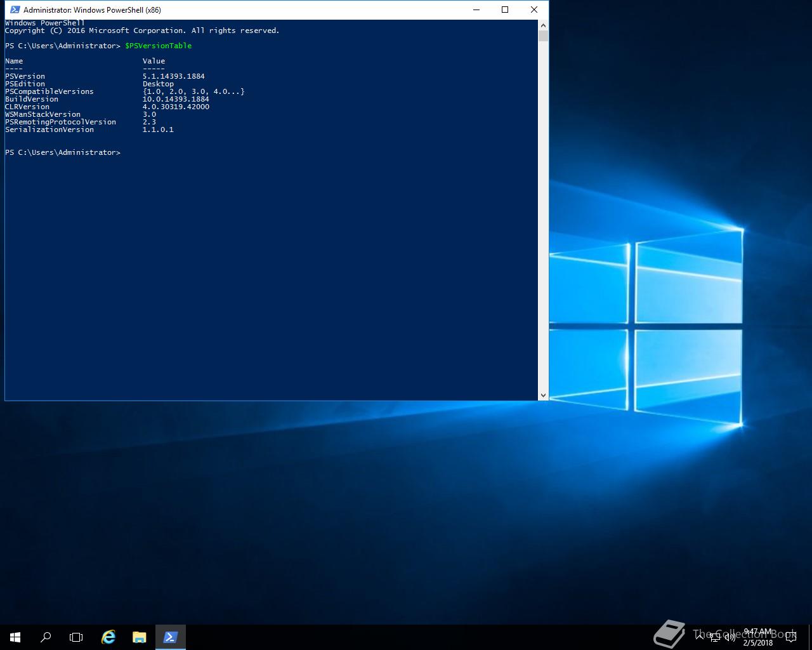812x650 pixels.
Task: Click value 2.3 of PSRemotingProtocolVersion
Action: (149, 122)
